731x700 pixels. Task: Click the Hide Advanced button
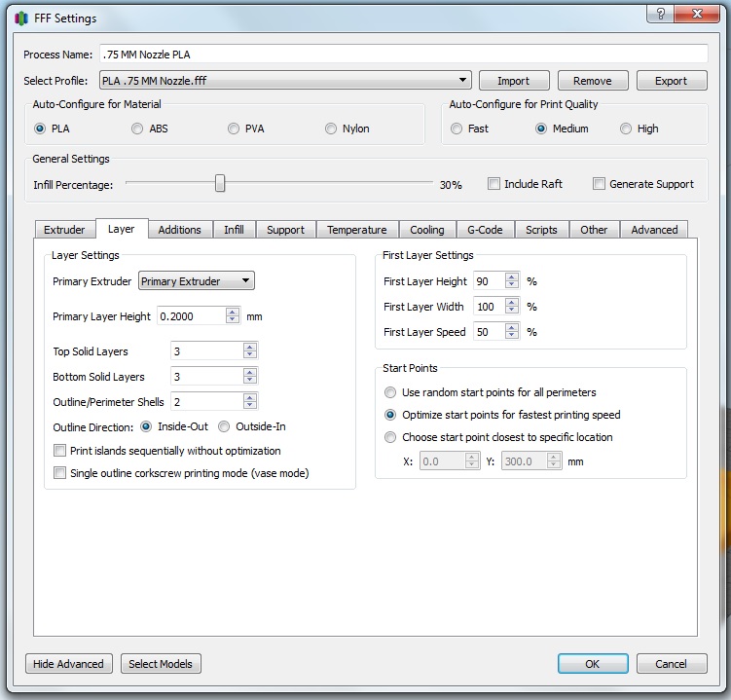pos(68,664)
